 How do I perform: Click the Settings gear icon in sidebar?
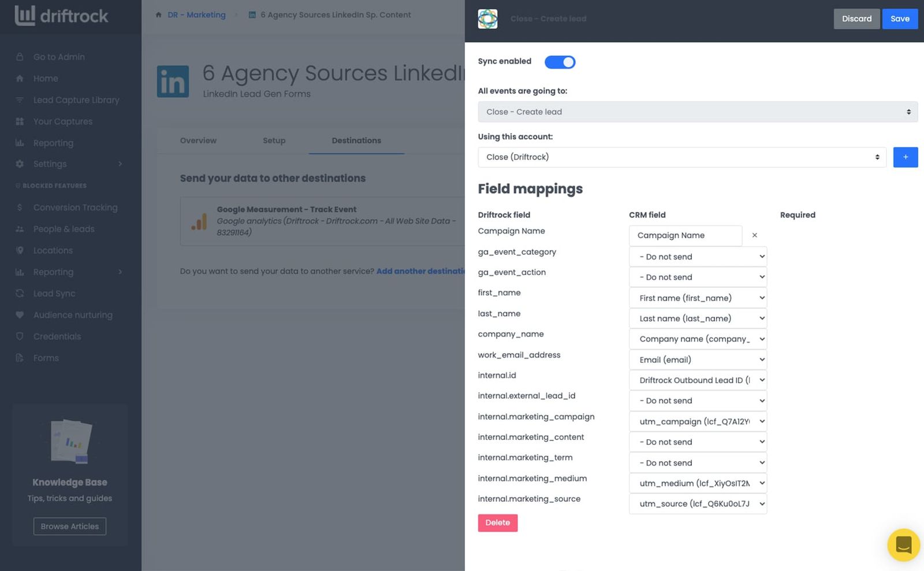tap(20, 164)
